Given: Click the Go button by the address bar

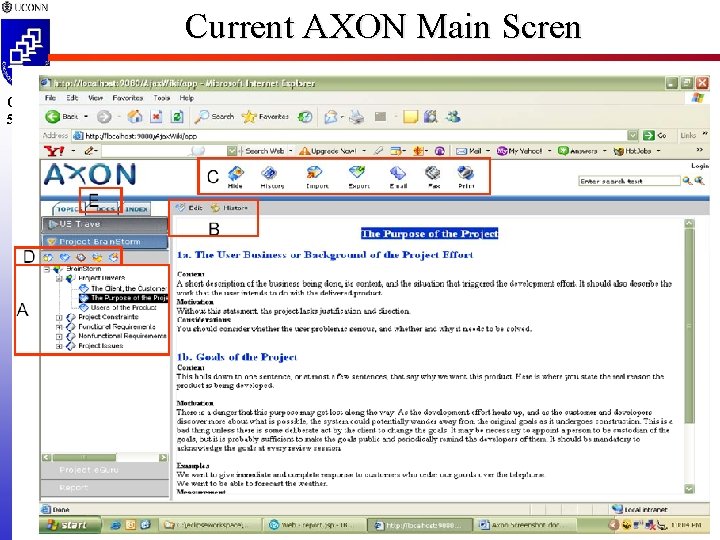Looking at the screenshot, I should pyautogui.click(x=655, y=135).
